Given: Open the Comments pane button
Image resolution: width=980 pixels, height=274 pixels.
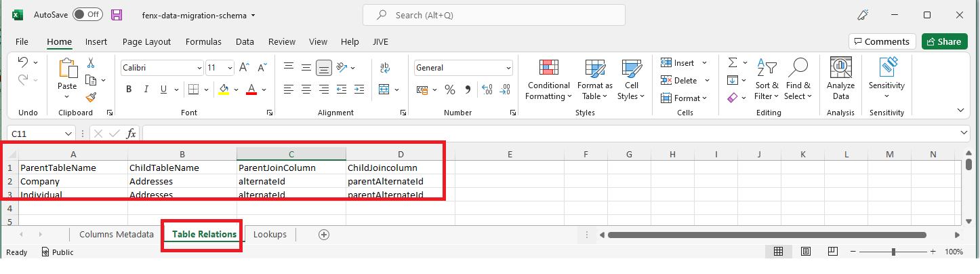Looking at the screenshot, I should point(882,41).
